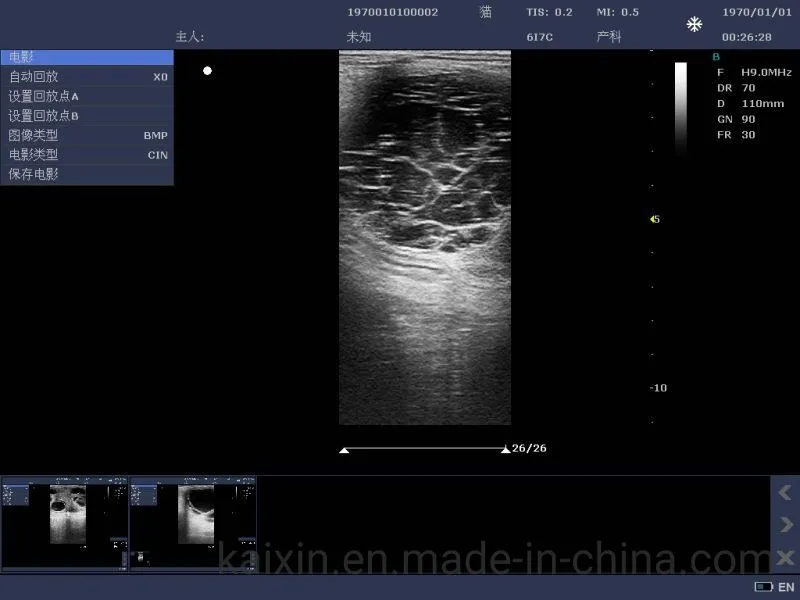Image resolution: width=800 pixels, height=600 pixels.
Task: Click the next thumbnail arrow
Action: click(785, 524)
